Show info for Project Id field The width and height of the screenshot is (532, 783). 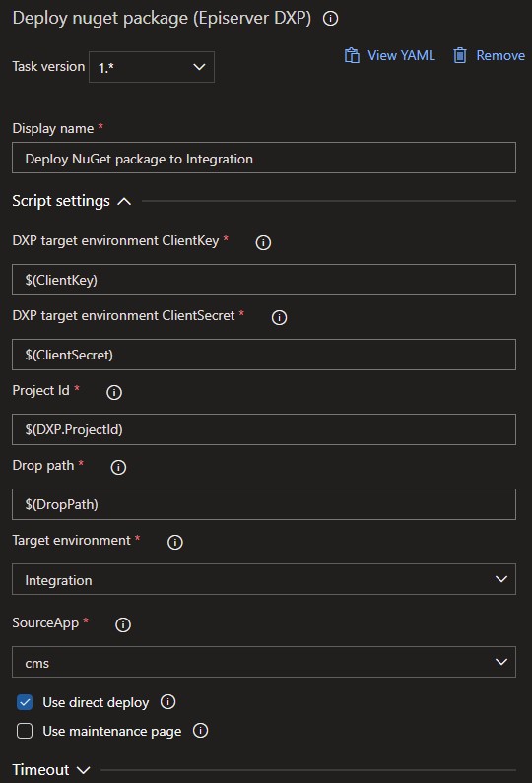[x=114, y=393]
